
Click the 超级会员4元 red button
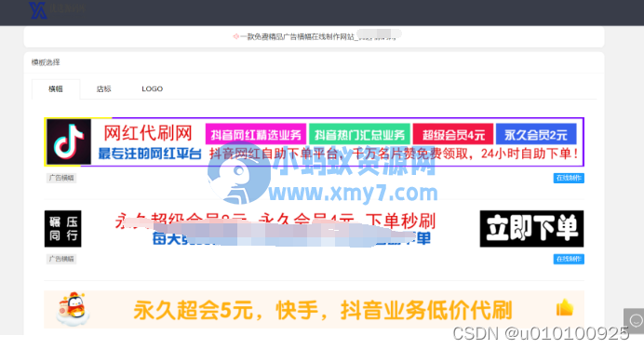[453, 134]
